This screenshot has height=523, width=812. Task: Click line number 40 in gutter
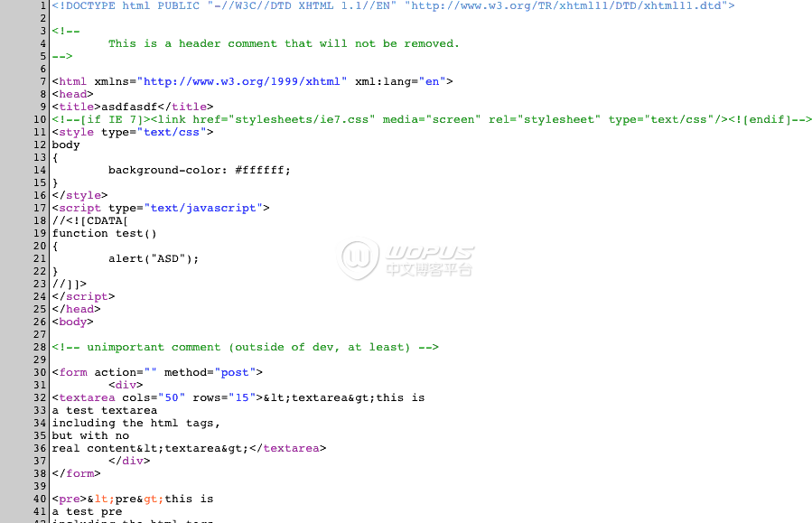tap(40, 499)
